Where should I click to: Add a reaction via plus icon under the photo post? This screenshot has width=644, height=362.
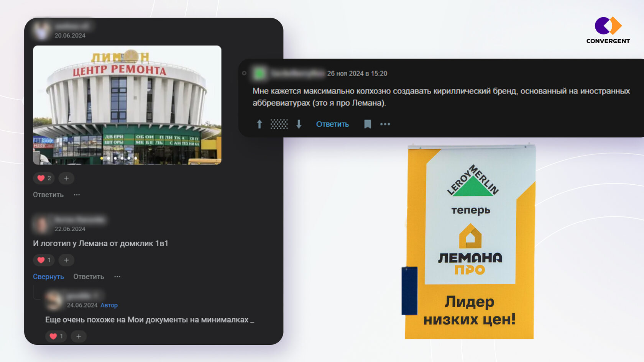(66, 178)
